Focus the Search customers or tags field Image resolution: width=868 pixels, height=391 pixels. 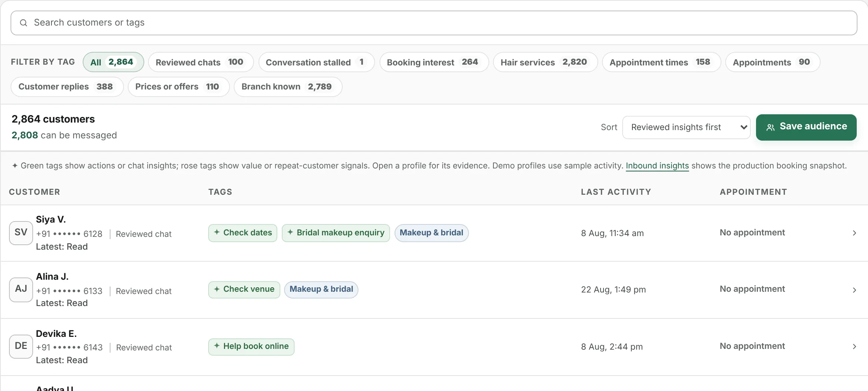coord(434,23)
